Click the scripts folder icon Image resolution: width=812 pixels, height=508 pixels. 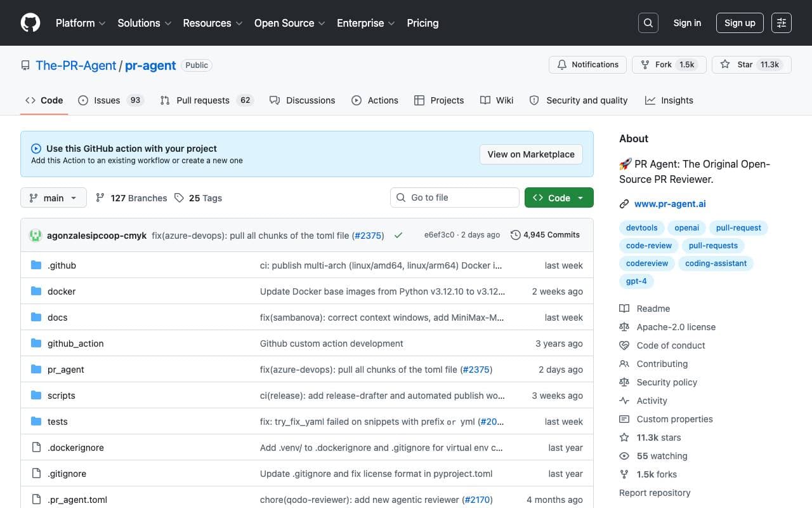[36, 396]
